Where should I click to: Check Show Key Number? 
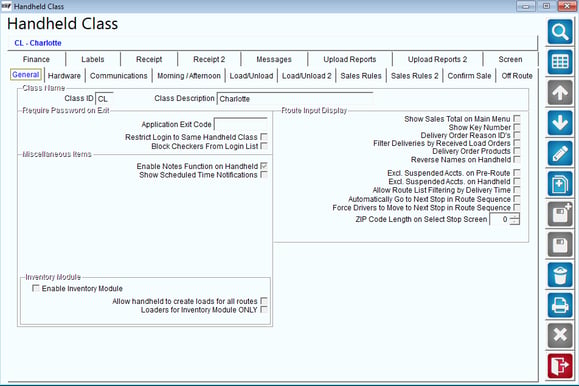517,127
